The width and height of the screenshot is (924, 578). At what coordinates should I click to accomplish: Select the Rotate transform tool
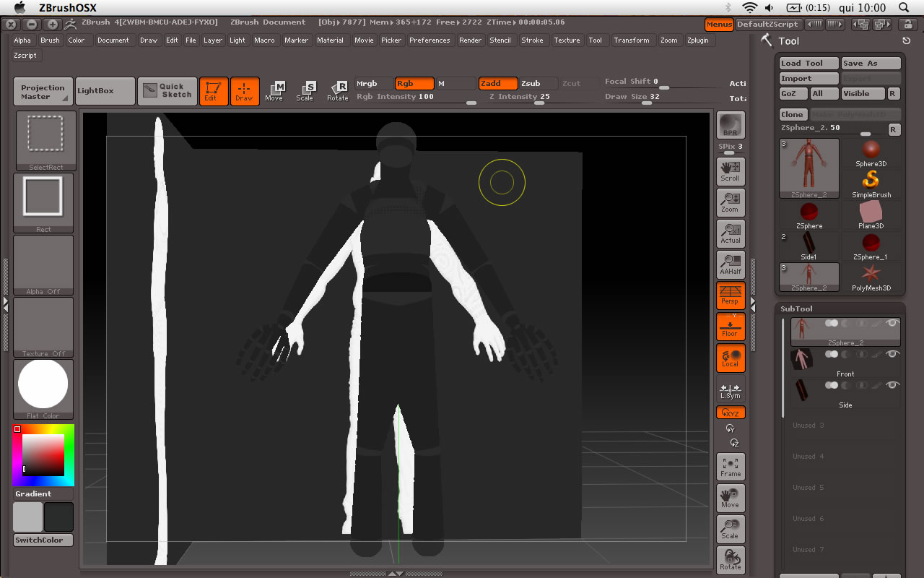point(337,91)
